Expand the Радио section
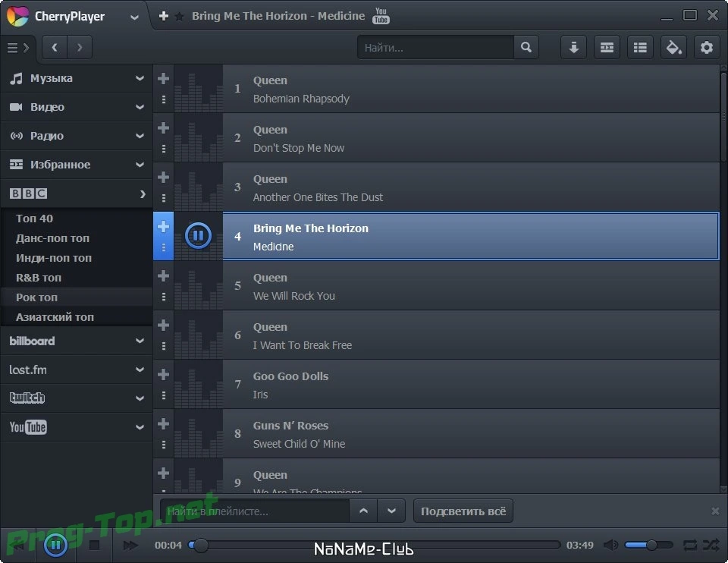The width and height of the screenshot is (728, 563). [76, 136]
